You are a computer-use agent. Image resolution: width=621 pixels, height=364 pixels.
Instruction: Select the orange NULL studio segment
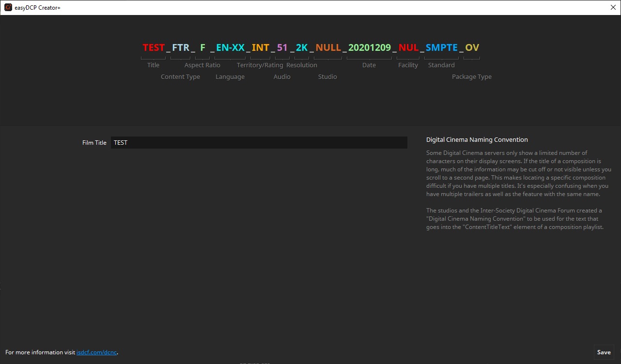click(328, 47)
